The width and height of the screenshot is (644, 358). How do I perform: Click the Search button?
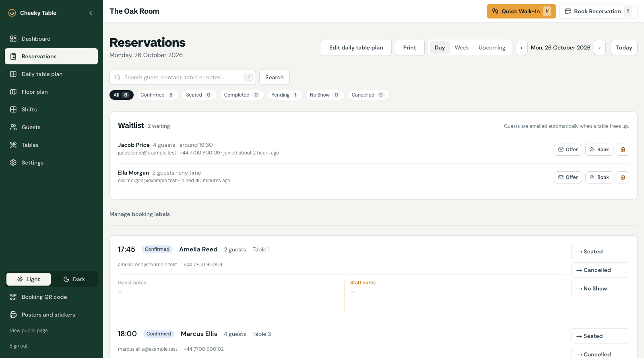[275, 77]
